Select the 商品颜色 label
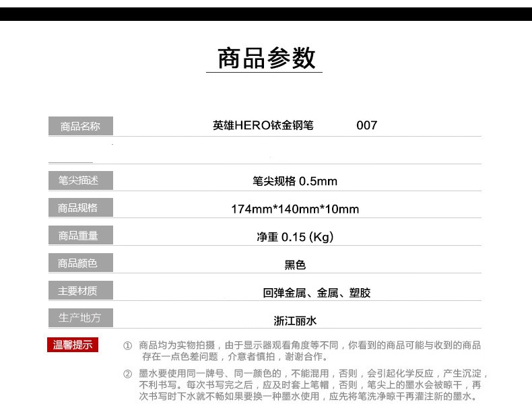Image resolution: width=532 pixels, height=406 pixels. pos(80,263)
